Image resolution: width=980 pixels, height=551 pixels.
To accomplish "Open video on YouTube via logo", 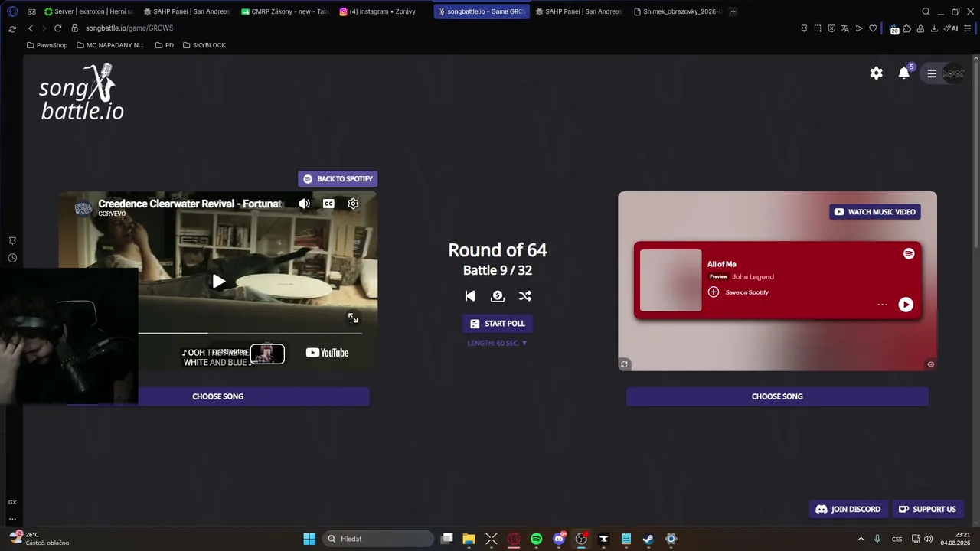I will pos(327,353).
